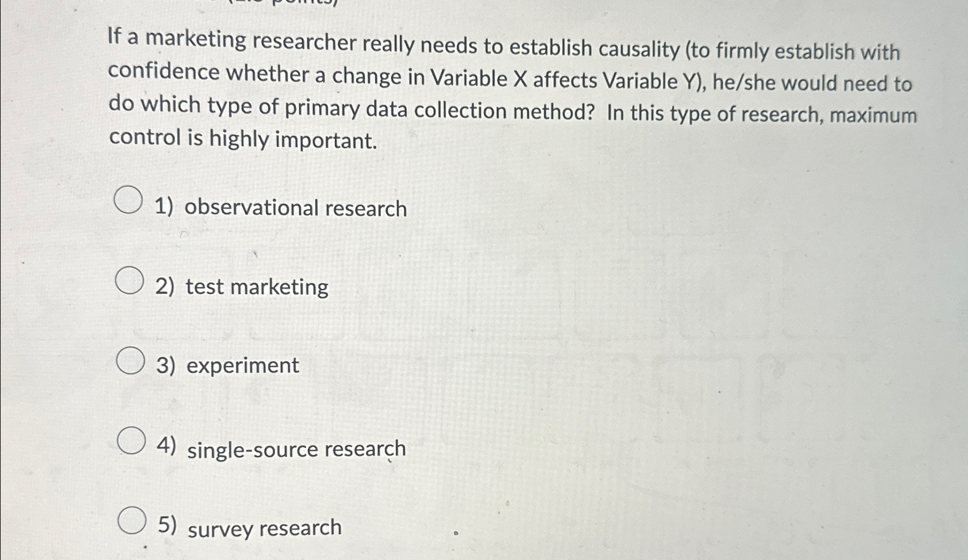The image size is (968, 560).
Task: Select the observational research radio button
Action: click(x=128, y=200)
